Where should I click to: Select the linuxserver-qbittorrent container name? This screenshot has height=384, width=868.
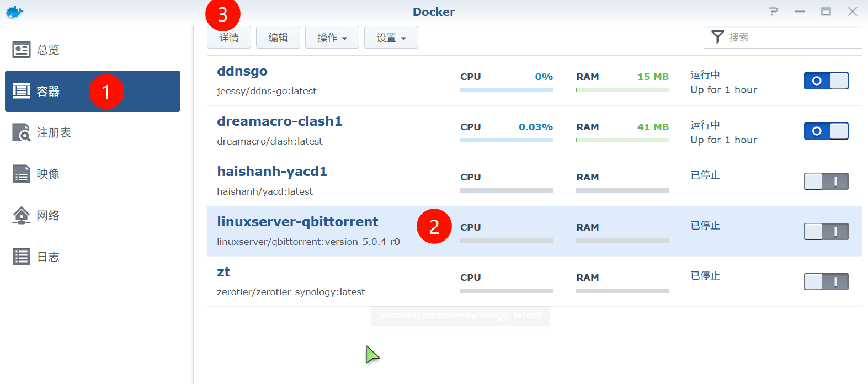tap(297, 222)
